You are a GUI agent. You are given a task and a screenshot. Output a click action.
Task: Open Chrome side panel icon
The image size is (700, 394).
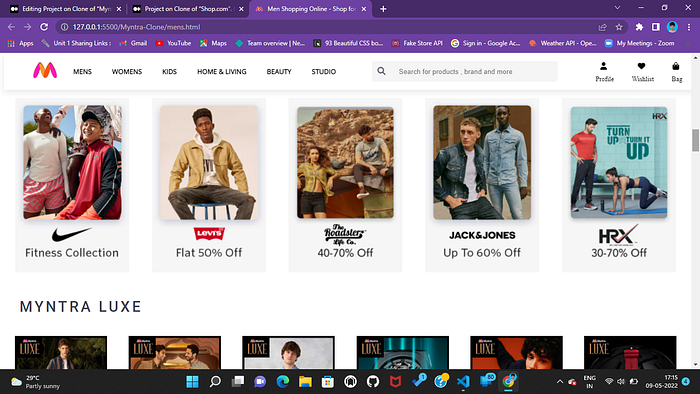(655, 27)
